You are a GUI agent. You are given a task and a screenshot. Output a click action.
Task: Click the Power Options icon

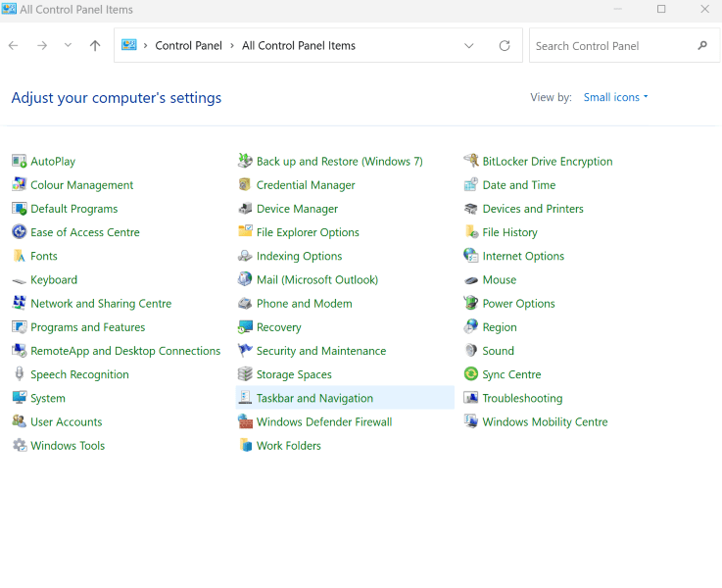(471, 304)
